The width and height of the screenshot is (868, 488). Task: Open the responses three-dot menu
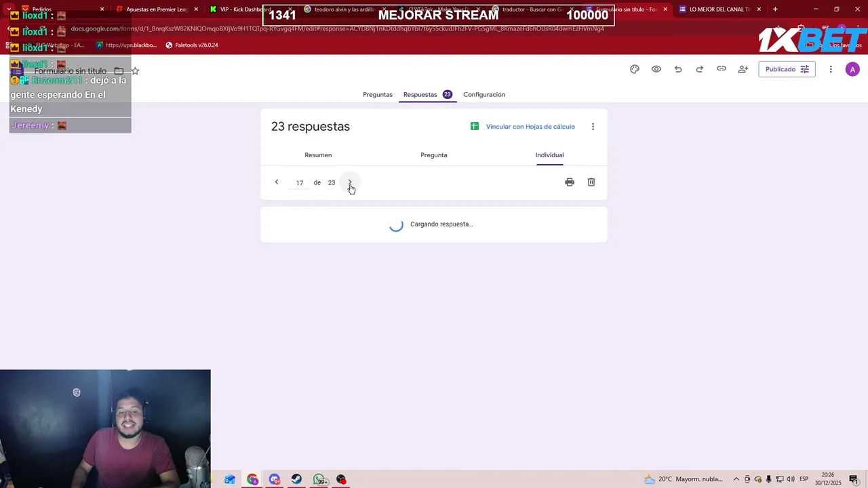[x=593, y=127]
